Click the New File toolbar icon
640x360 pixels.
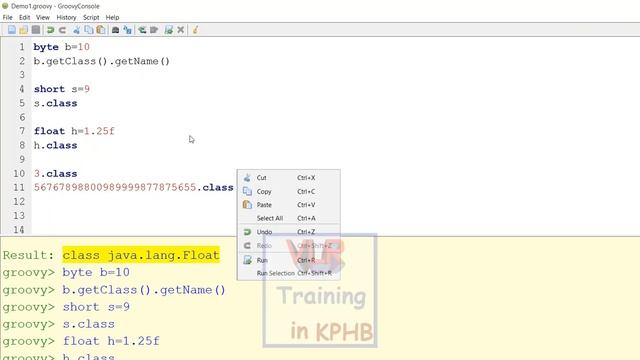12,30
